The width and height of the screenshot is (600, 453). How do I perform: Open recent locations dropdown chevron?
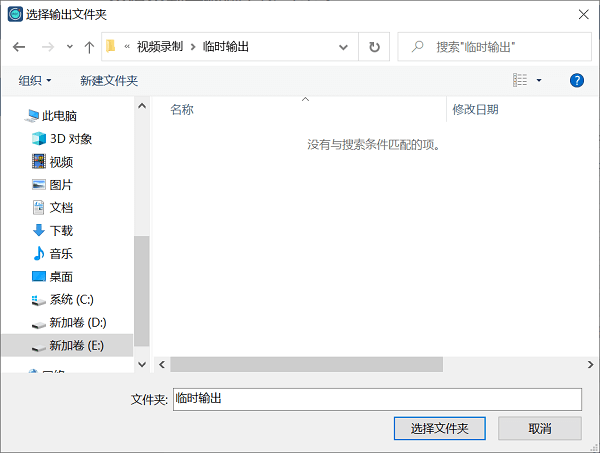[x=70, y=47]
